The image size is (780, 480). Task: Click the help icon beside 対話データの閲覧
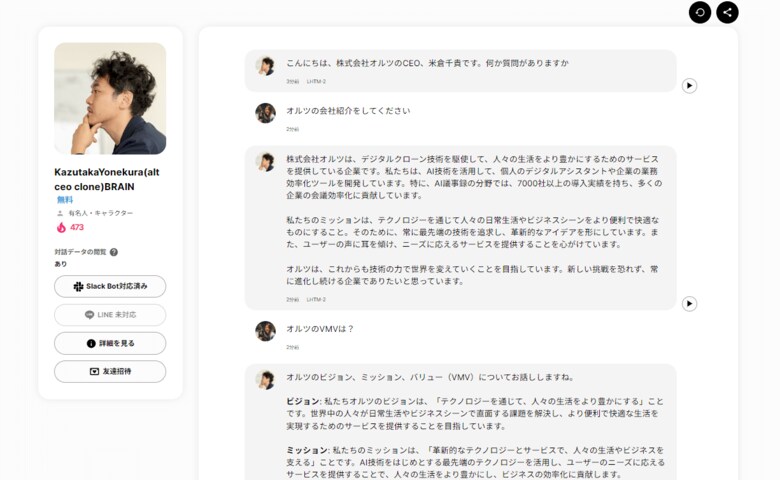click(114, 252)
